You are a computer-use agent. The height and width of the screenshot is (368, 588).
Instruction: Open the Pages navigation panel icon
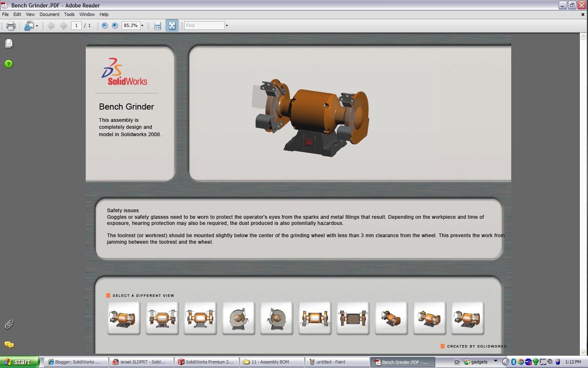9,43
